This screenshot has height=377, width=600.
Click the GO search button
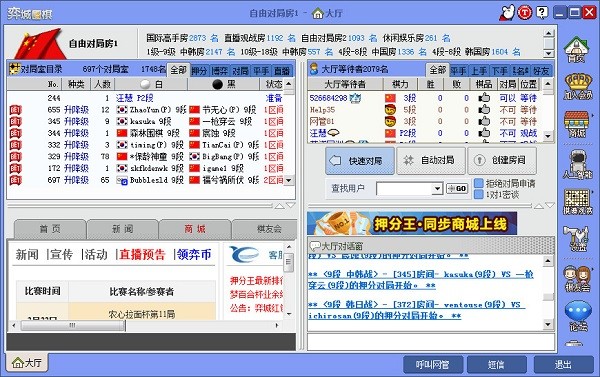[457, 188]
